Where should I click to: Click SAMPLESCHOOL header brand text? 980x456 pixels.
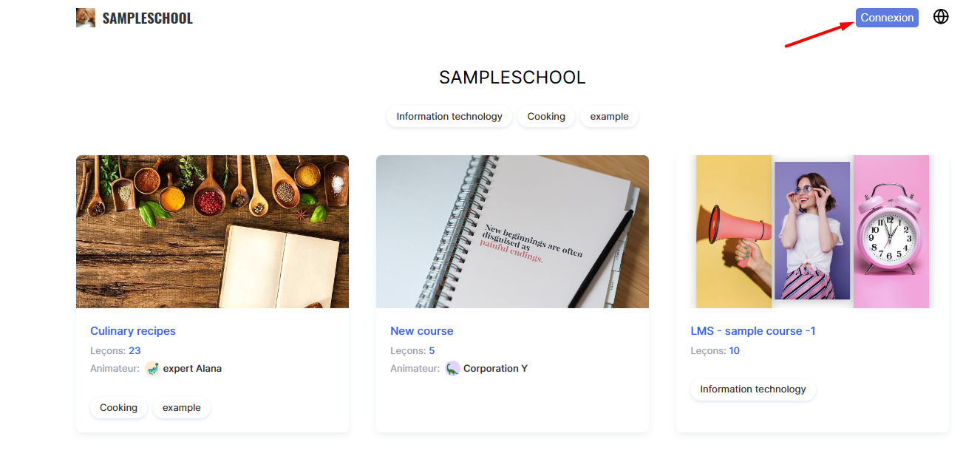(147, 18)
